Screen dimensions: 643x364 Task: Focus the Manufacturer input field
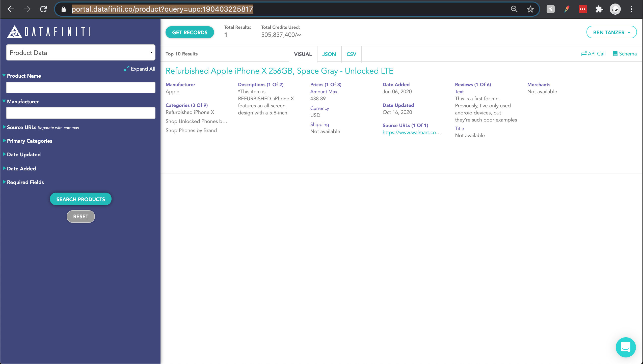(x=81, y=113)
